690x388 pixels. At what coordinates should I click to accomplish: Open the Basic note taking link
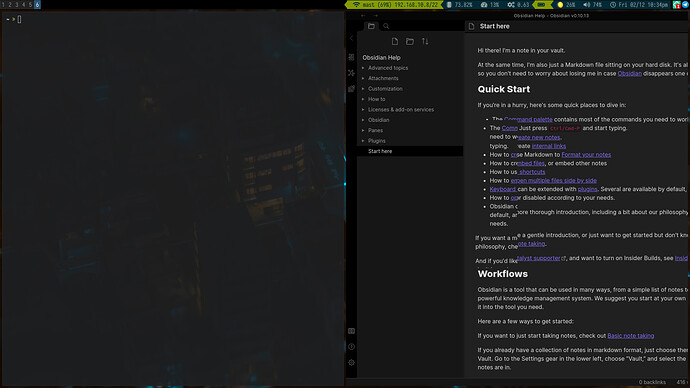[x=630, y=336]
